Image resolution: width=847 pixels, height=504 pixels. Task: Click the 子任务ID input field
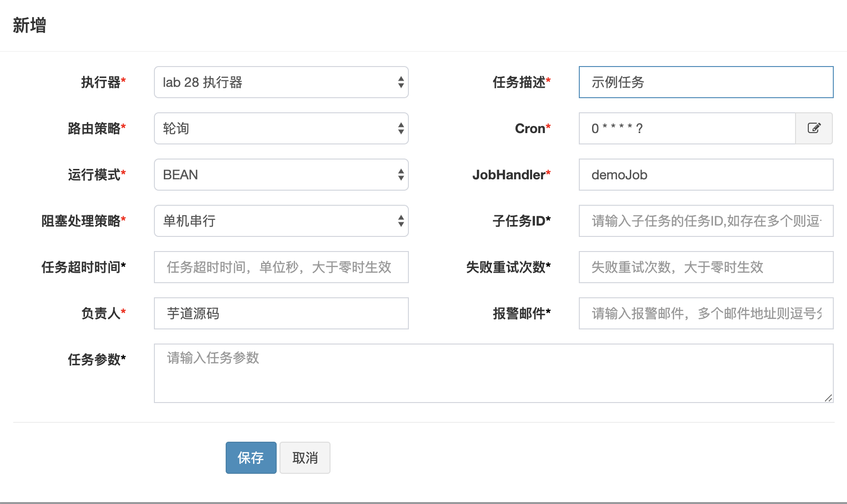coord(705,221)
